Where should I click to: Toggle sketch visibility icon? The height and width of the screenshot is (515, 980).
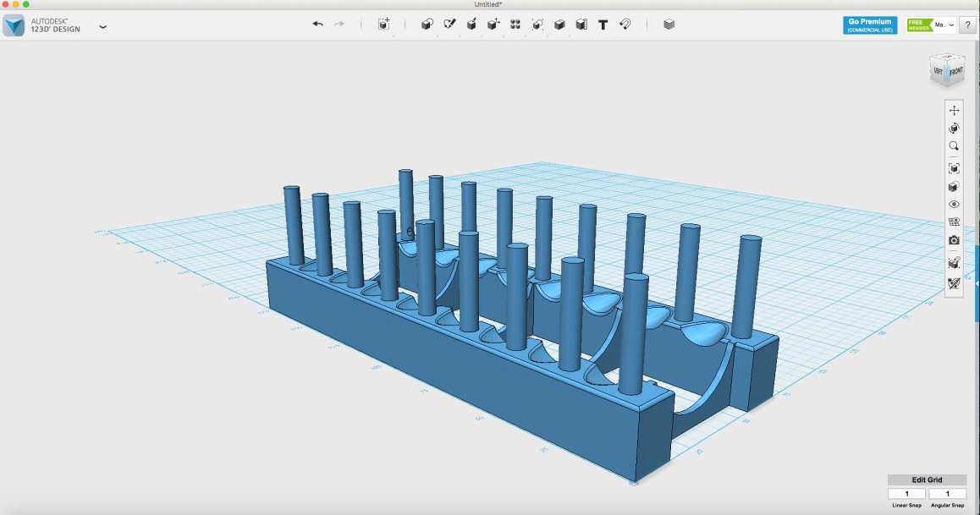(954, 283)
